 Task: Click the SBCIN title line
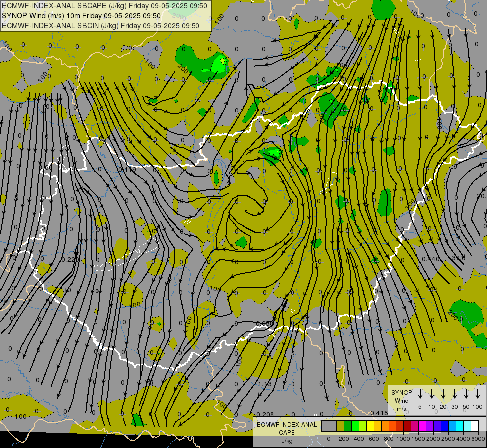(100, 26)
